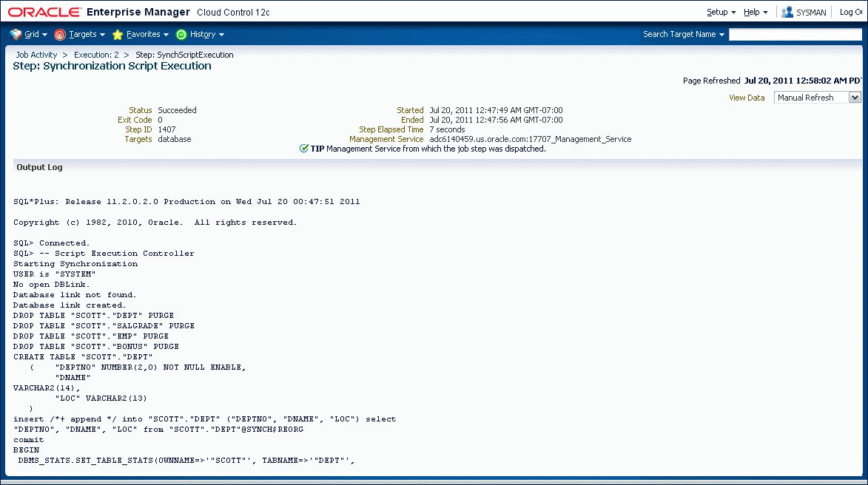Click the SYSMAN user name
Image resolution: width=868 pixels, height=485 pixels.
tap(811, 12)
